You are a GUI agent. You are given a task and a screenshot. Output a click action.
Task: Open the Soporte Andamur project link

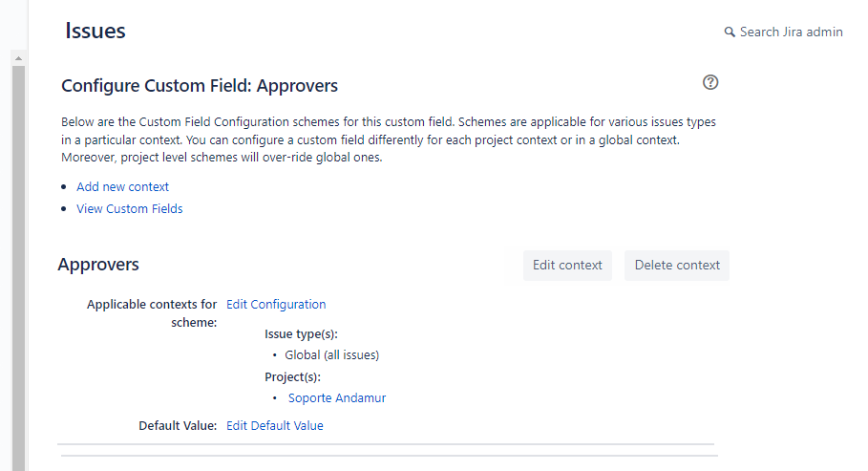point(336,397)
